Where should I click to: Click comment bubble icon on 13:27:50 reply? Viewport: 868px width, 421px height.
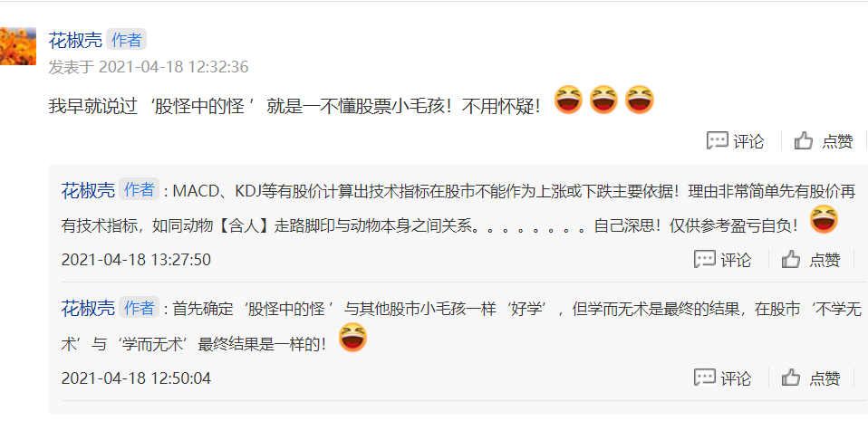(704, 260)
